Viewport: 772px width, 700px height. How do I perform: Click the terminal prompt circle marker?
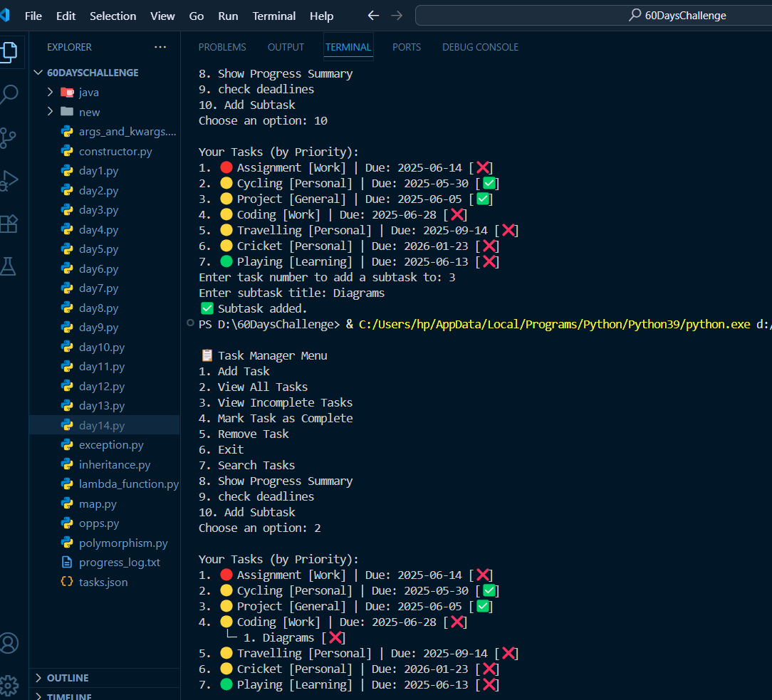pos(190,323)
